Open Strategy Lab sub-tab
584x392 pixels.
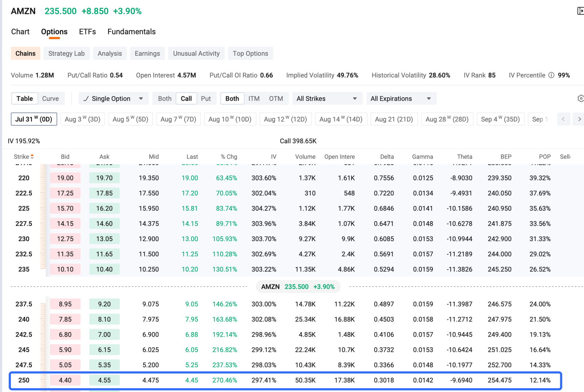tap(66, 53)
